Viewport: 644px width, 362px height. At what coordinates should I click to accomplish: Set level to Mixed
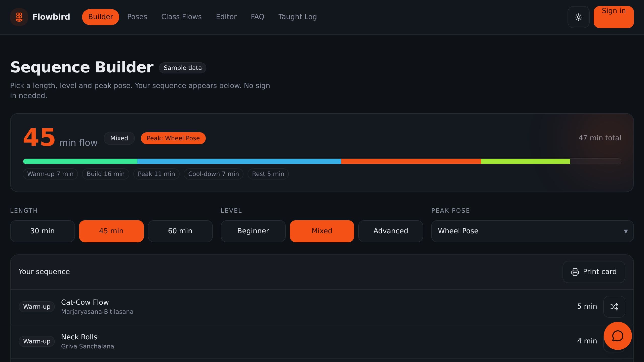click(x=322, y=231)
